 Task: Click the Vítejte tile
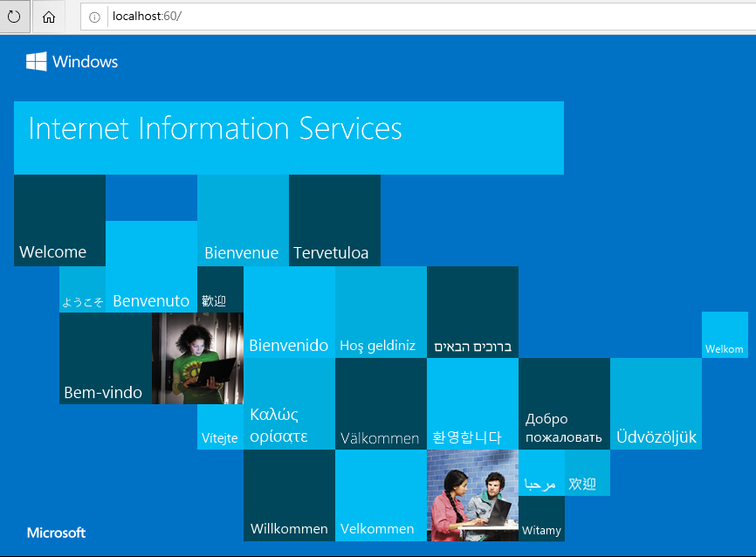click(x=220, y=427)
